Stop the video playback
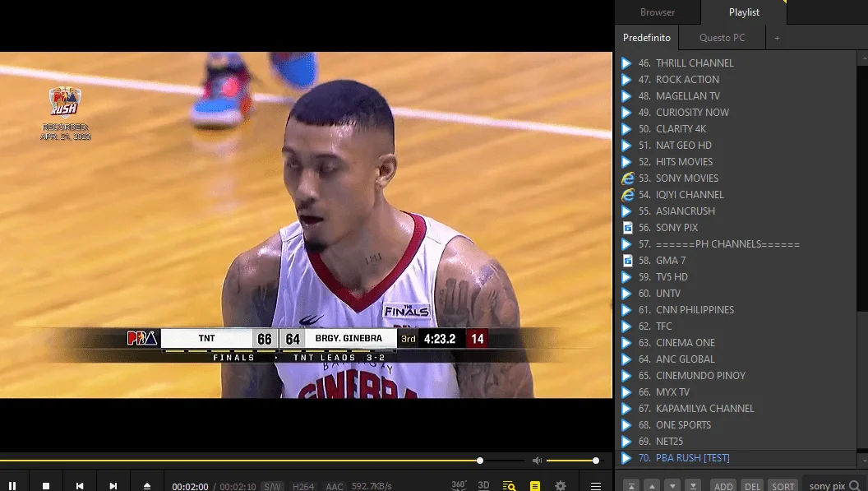This screenshot has height=491, width=868. click(46, 485)
